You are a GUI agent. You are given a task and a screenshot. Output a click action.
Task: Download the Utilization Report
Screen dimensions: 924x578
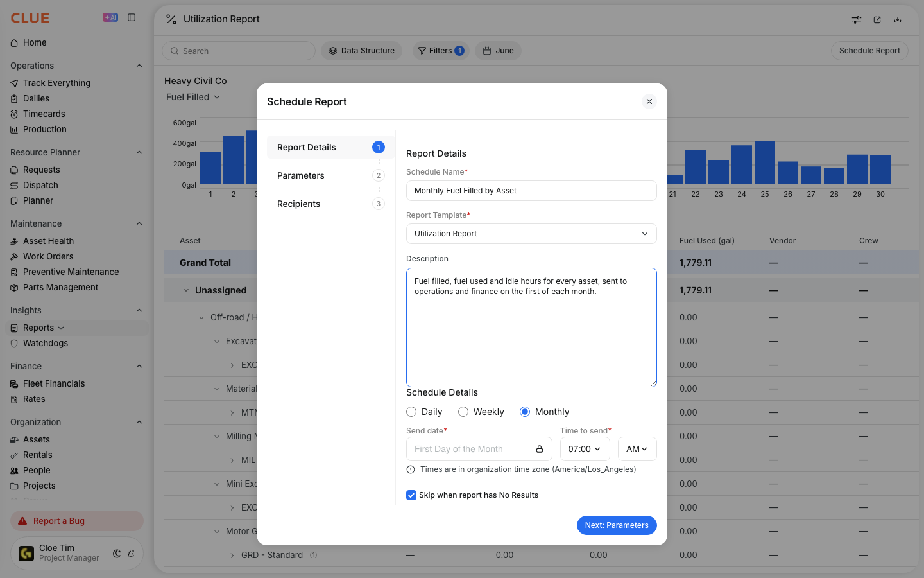(898, 20)
